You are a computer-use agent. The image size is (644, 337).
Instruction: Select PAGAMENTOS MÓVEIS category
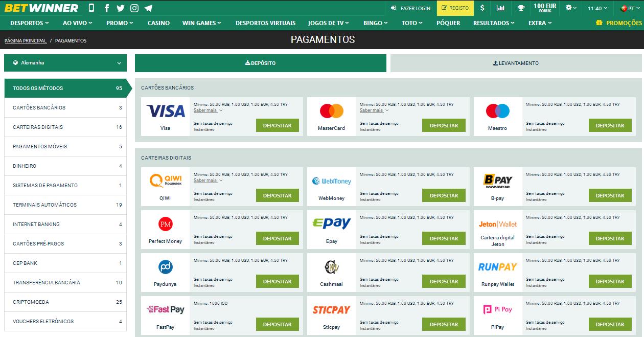[65, 146]
